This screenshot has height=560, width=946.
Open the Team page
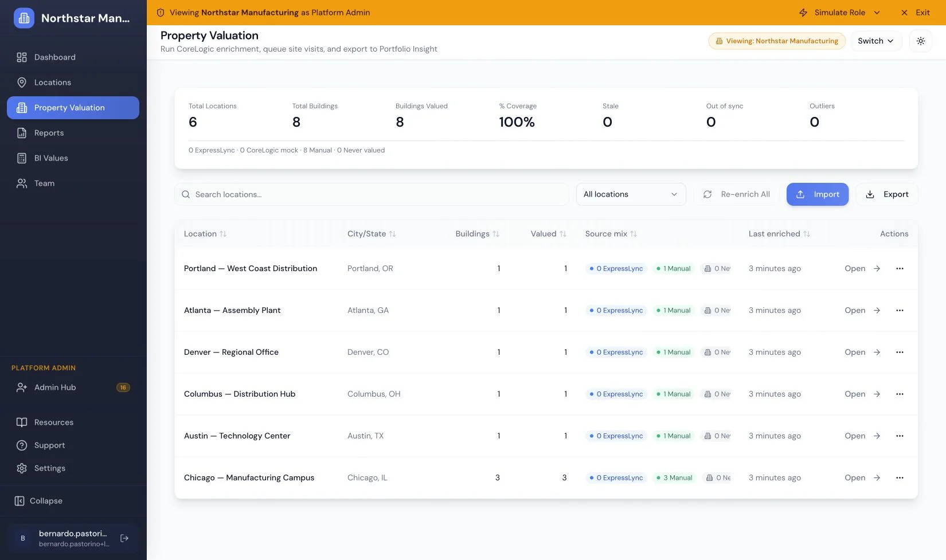tap(73, 183)
